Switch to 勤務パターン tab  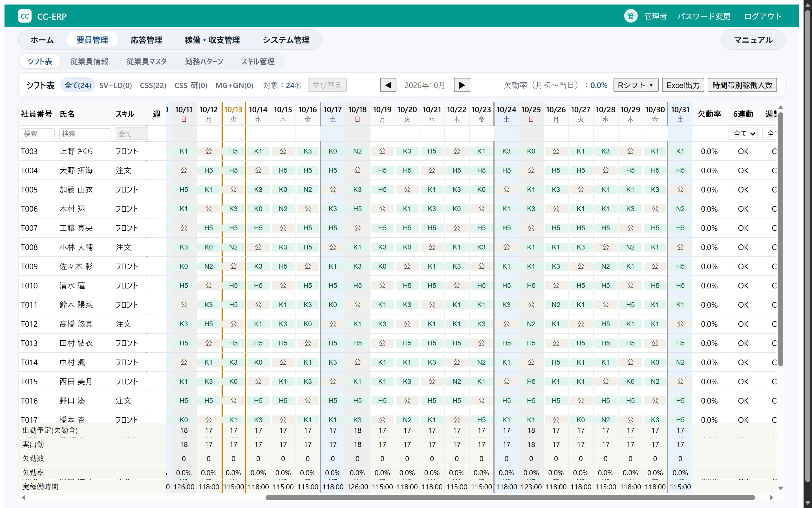[x=204, y=62]
